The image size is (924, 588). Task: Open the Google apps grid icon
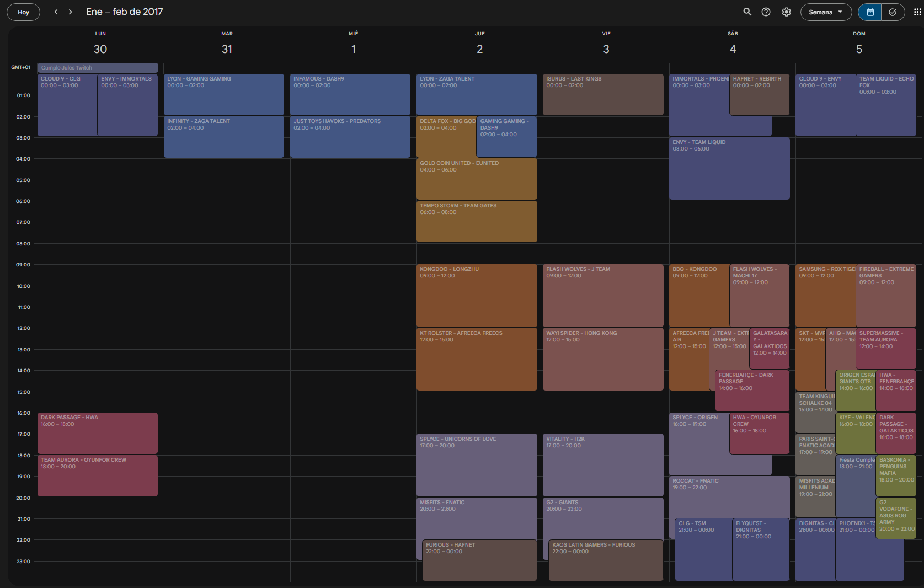(917, 12)
